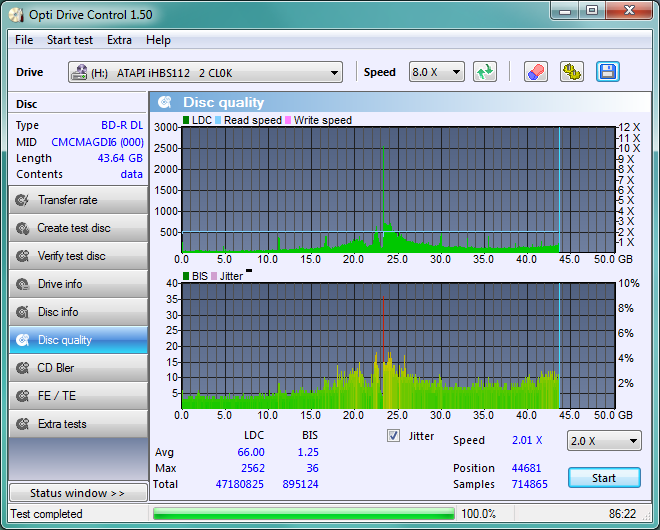Image resolution: width=660 pixels, height=530 pixels.
Task: Click the 100.0% progress percentage
Action: pos(479,514)
